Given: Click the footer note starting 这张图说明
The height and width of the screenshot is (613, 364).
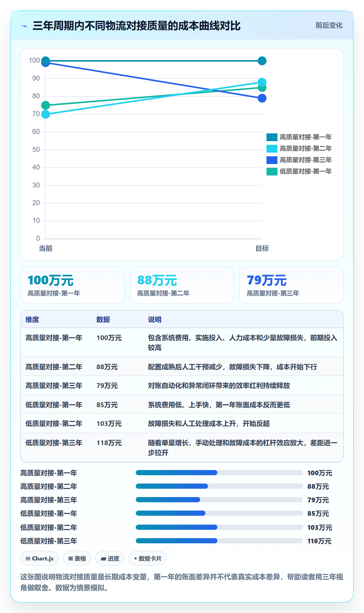Looking at the screenshot, I should (182, 582).
